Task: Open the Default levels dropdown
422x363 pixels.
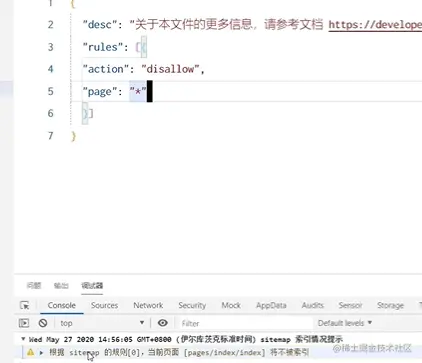Action: click(345, 323)
